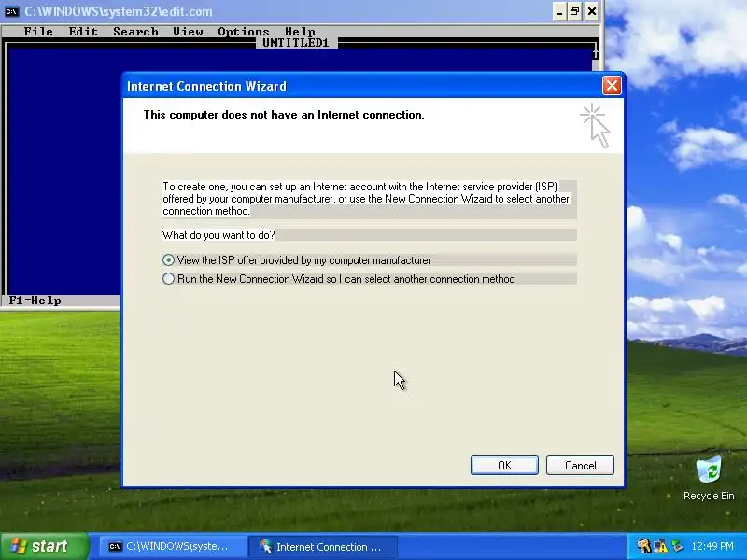This screenshot has width=747, height=560.
Task: Open File menu in edit.com window
Action: pyautogui.click(x=38, y=32)
